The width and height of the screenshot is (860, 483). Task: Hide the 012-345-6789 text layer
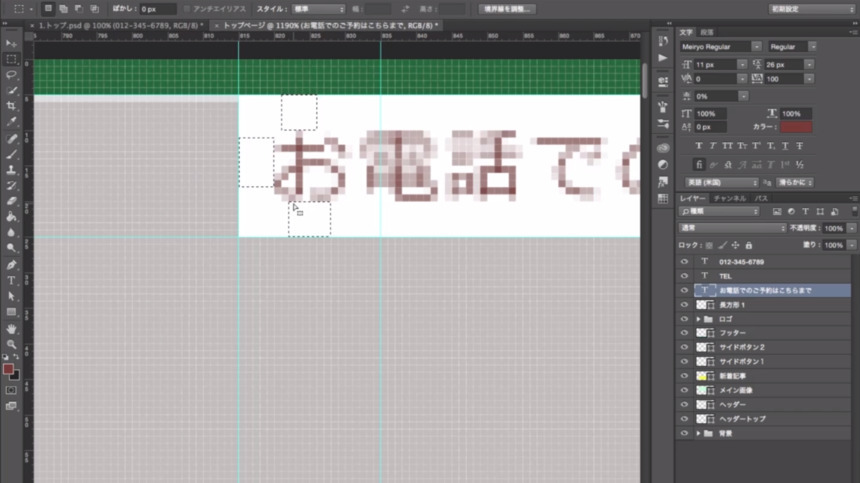(684, 262)
